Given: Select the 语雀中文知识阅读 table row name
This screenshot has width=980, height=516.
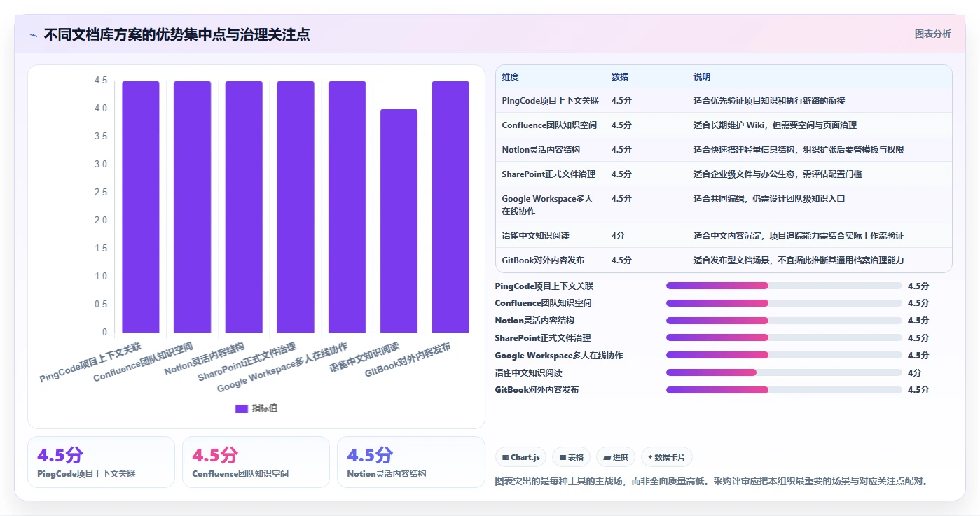Looking at the screenshot, I should click(x=535, y=236).
